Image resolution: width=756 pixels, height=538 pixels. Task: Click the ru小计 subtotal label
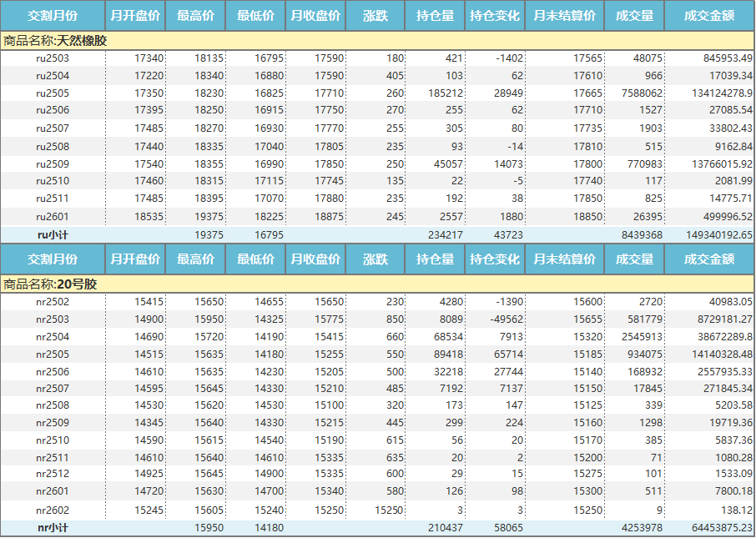tap(53, 235)
